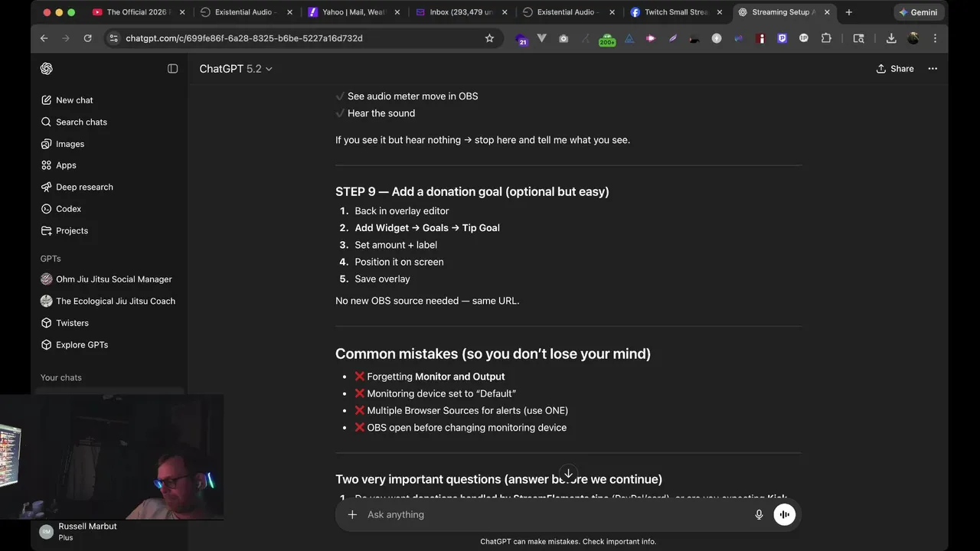980x551 pixels.
Task: Open Chrome downloads icon
Action: pos(891,38)
